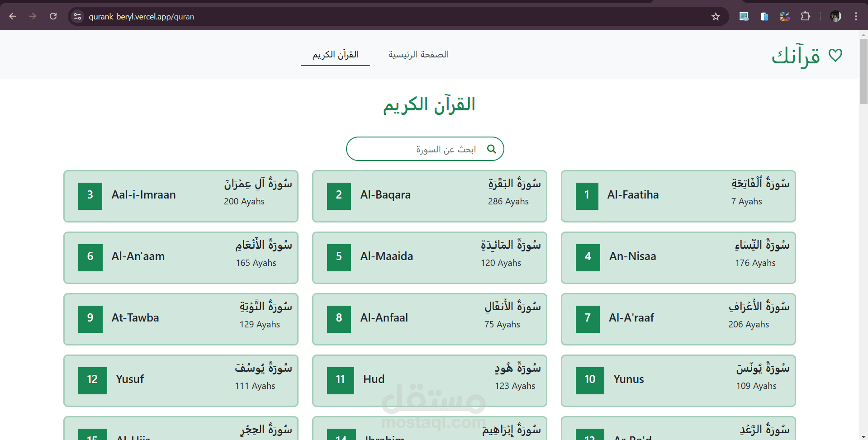The image size is (868, 440).
Task: Click the '129 Ayahs' count text
Action: (260, 325)
